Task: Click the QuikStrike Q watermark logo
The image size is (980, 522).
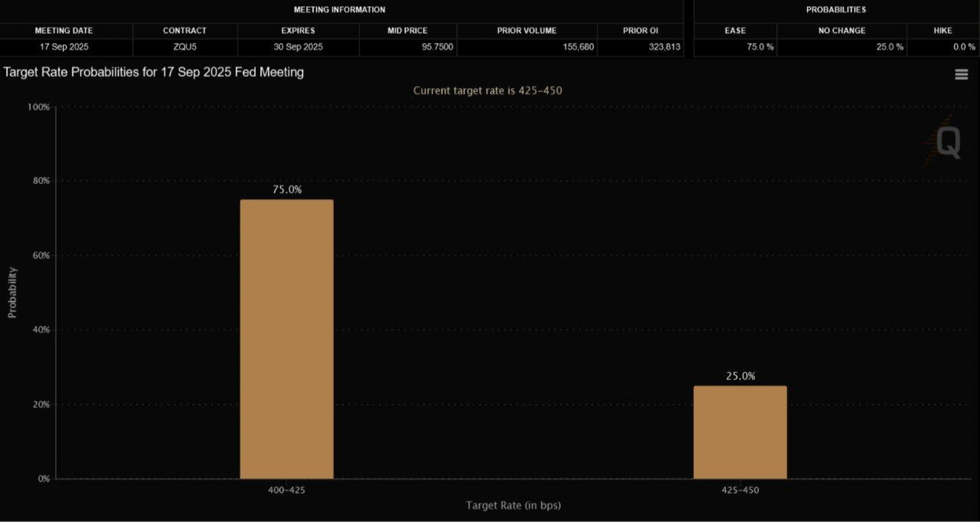Action: pyautogui.click(x=947, y=143)
